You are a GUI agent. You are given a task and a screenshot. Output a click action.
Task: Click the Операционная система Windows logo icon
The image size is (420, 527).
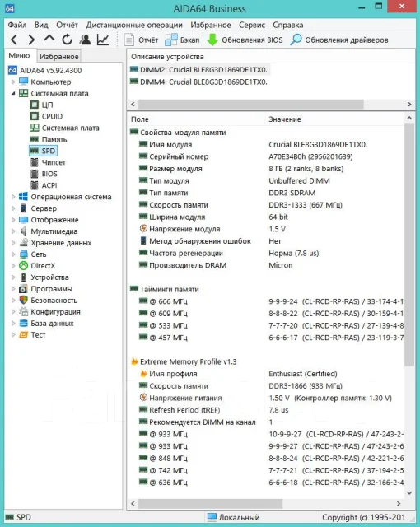pyautogui.click(x=24, y=197)
